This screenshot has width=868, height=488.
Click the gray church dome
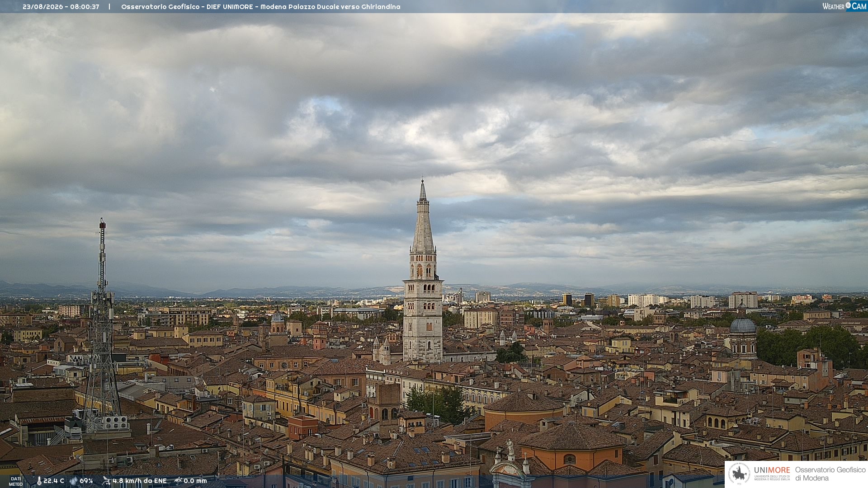point(743,325)
